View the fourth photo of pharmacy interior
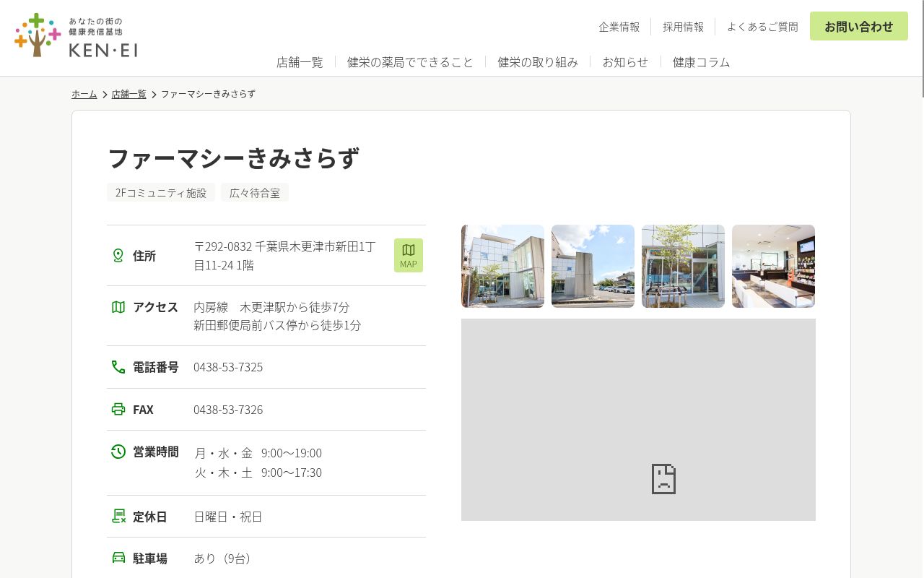The image size is (924, 578). (774, 266)
